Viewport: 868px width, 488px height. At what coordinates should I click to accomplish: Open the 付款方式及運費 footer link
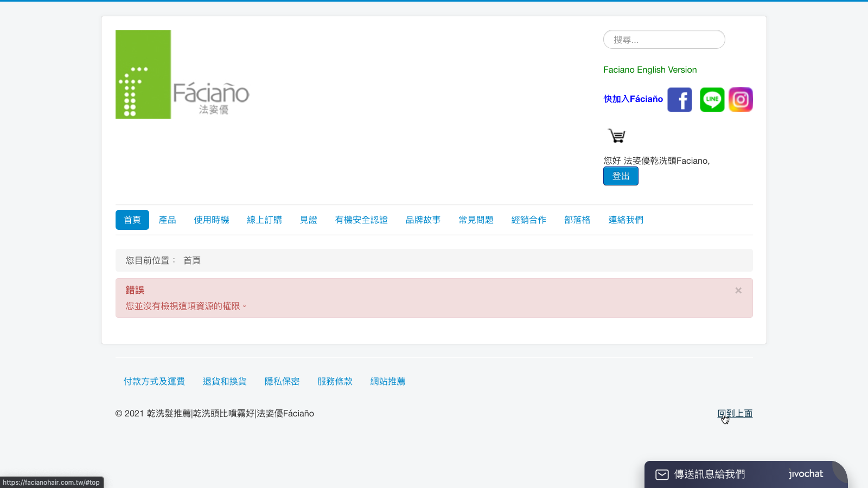pos(154,382)
